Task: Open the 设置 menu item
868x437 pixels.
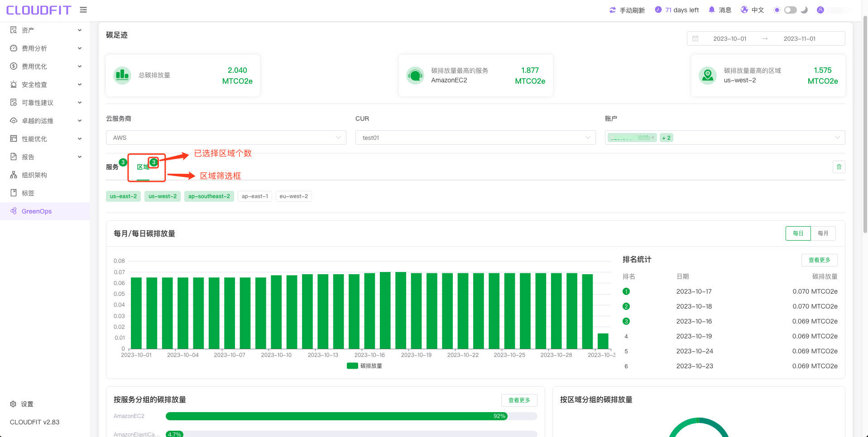Action: [x=45, y=404]
